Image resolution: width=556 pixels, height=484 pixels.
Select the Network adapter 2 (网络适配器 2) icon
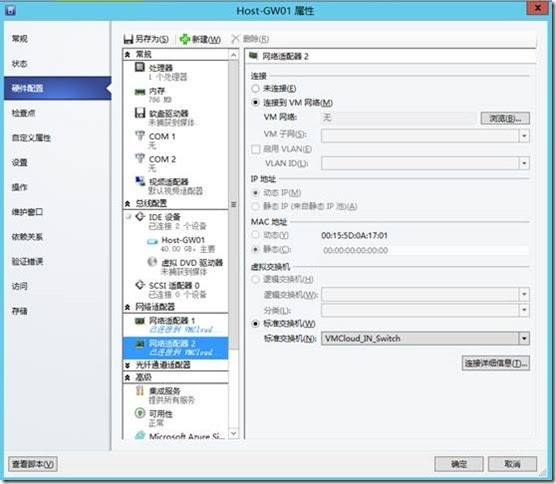point(140,344)
